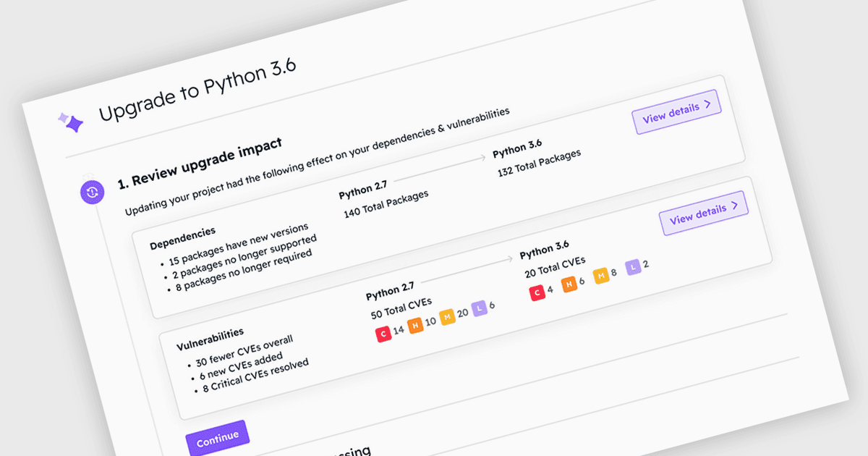The height and width of the screenshot is (456, 868).
Task: Click the Python 2.7 label above 50 Total CVEs
Action: (x=391, y=292)
